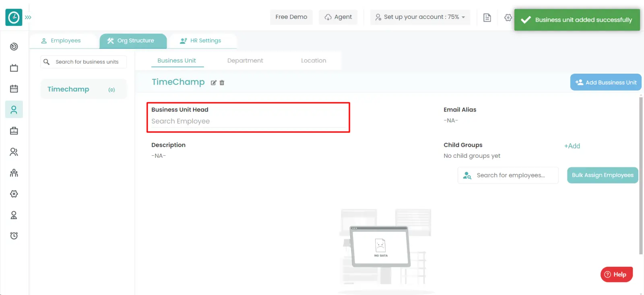Open the team group icon in sidebar
The image size is (644, 295).
click(x=14, y=173)
